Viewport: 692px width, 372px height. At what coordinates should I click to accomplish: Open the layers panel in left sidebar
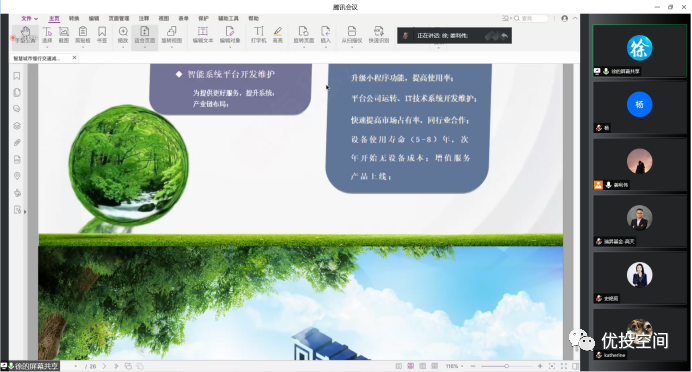[17, 126]
